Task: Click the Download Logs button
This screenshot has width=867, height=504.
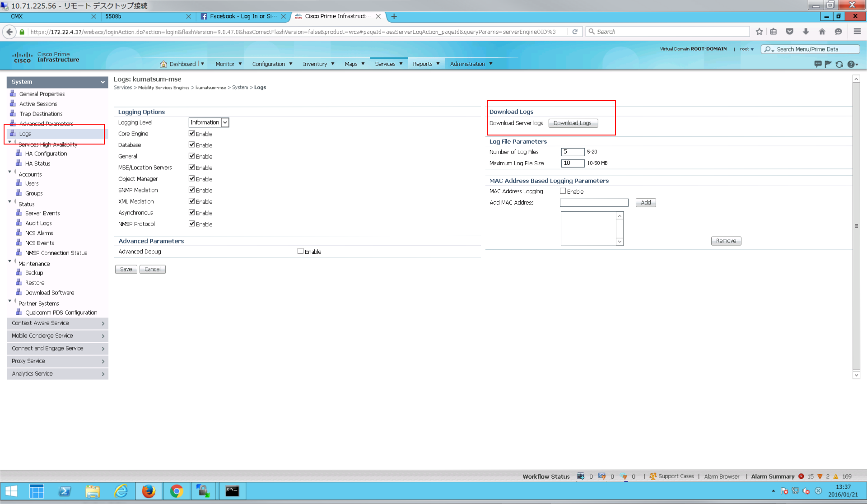Action: pos(573,123)
